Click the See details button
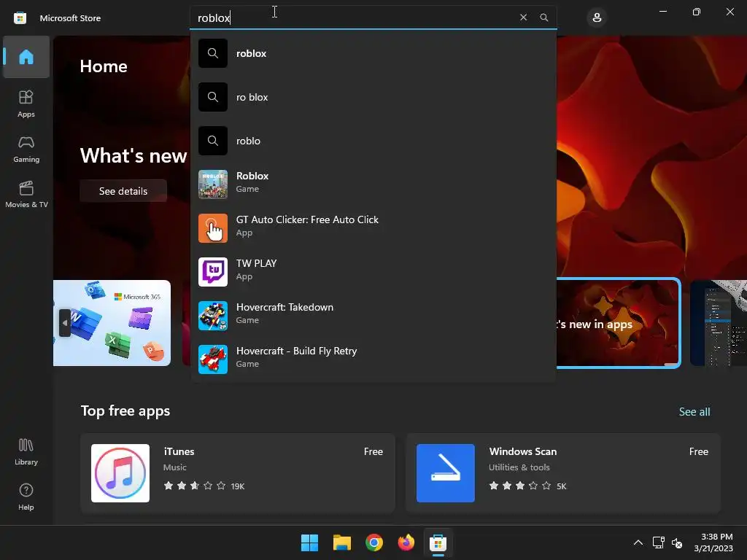Viewport: 747px width, 560px height. click(123, 191)
